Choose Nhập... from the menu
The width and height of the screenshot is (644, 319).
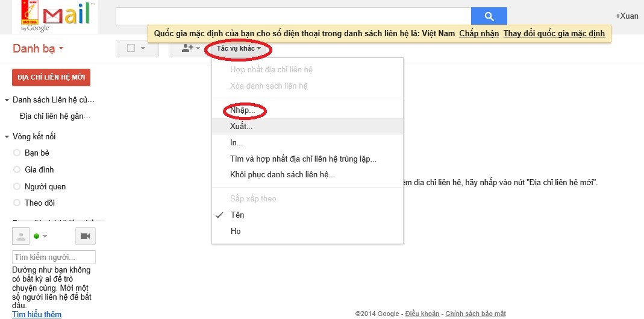[242, 111]
